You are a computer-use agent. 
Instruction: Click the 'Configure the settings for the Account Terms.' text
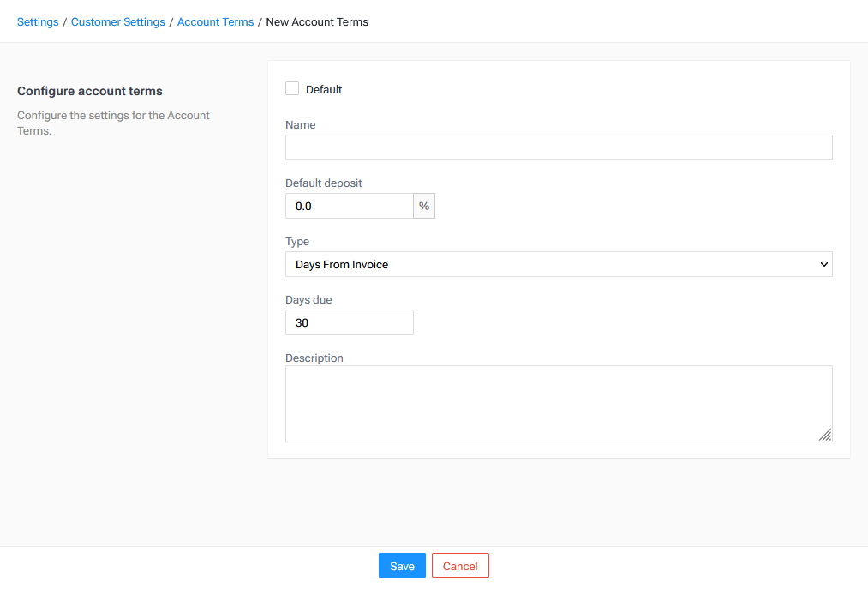pos(113,123)
